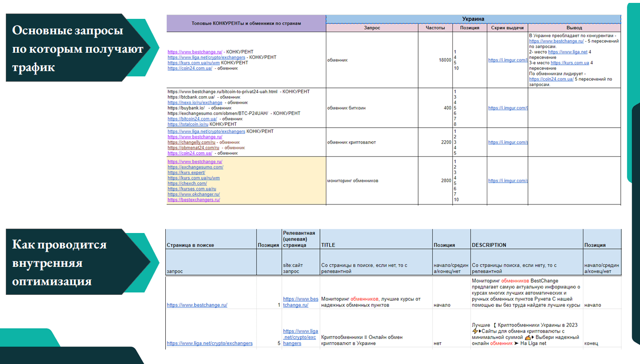Image resolution: width=640 pixels, height=364 pixels.
Task: Select frequency cell 2800
Action: pyautogui.click(x=436, y=181)
